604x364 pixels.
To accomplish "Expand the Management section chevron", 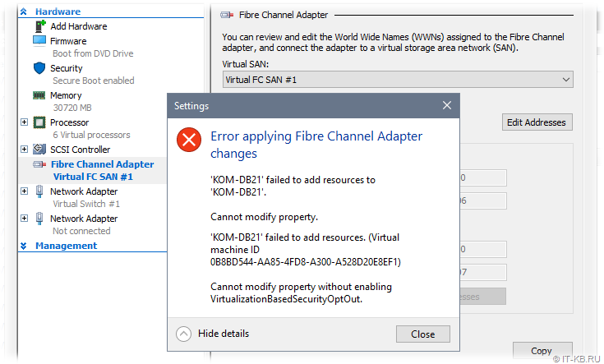I will [24, 246].
